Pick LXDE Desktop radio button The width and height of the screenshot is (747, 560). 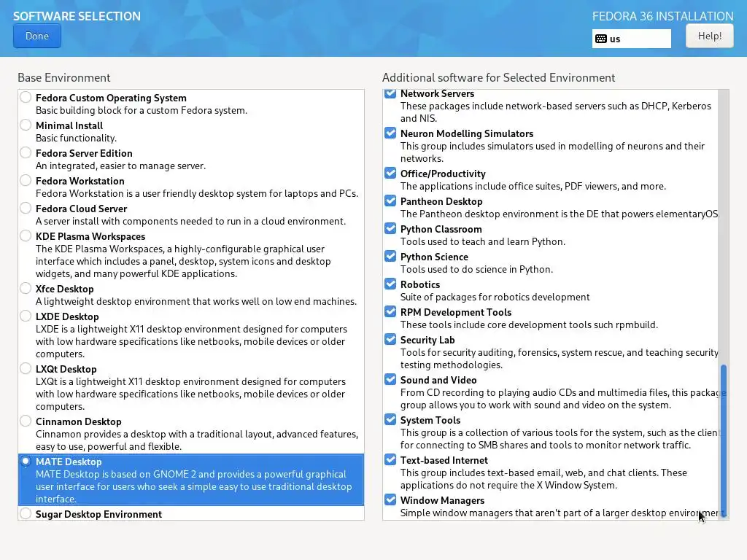tap(26, 315)
